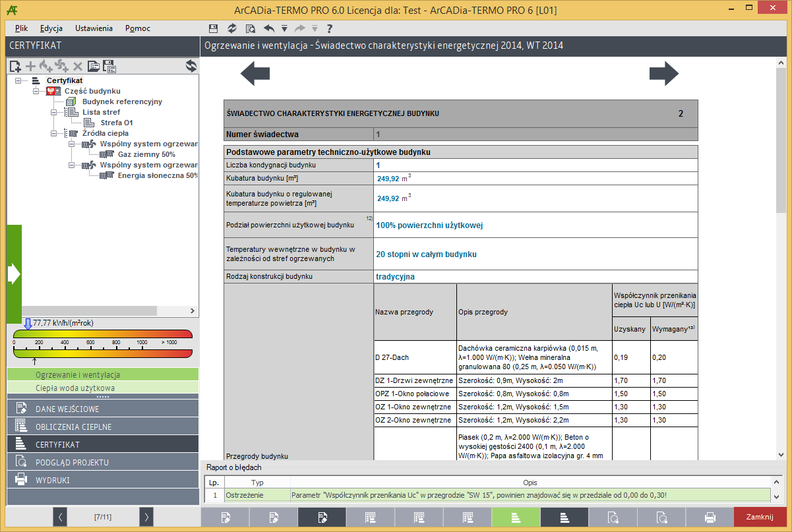Click the Część budynku emblem icon in the tree

click(54, 91)
